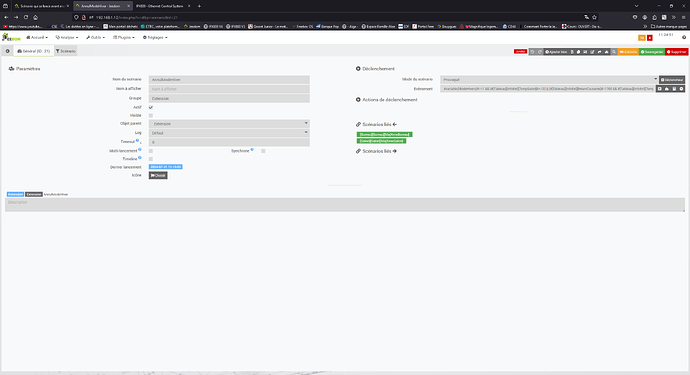Click the edit text icon in toolbar
This screenshot has height=375, width=690.
coord(592,51)
